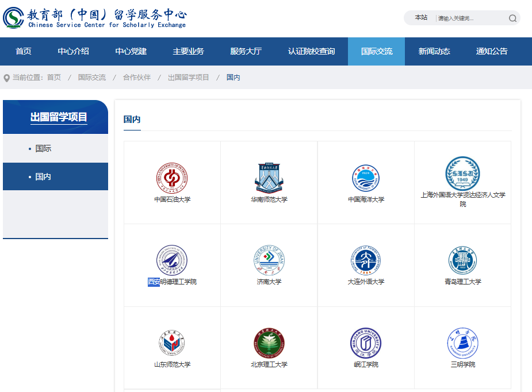Click 合作伙伴 in the breadcrumb
532x392 pixels.
tap(137, 78)
